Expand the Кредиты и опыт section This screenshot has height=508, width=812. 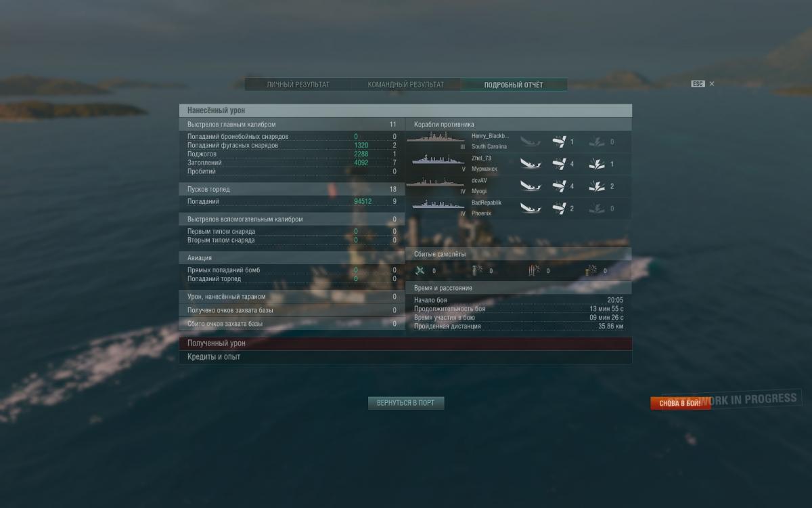click(405, 357)
